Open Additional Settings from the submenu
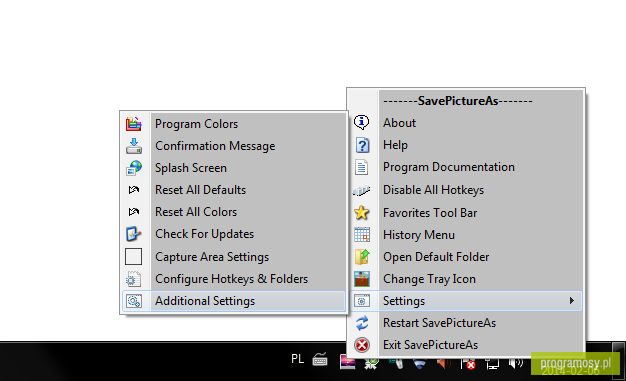Viewport: 626px width, 381px height. coord(234,301)
